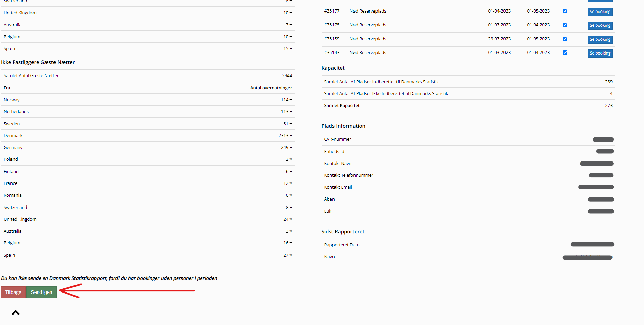Open the Netherlands 113 nights breakdown
This screenshot has width=644, height=325.
(291, 112)
